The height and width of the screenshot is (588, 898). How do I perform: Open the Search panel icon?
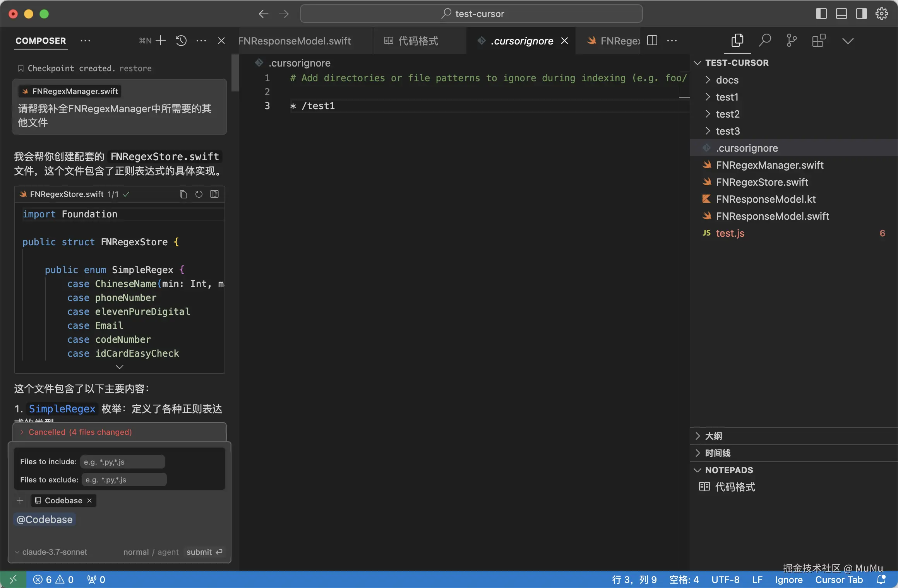tap(765, 40)
